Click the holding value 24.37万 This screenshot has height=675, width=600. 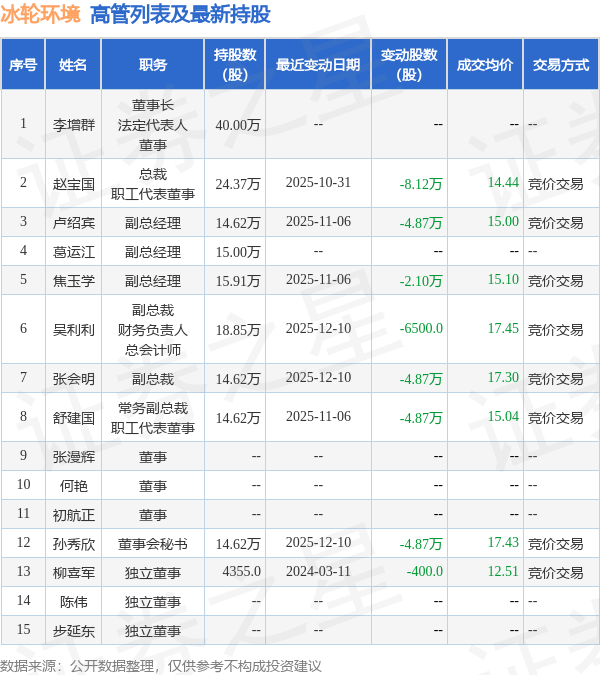pos(238,184)
